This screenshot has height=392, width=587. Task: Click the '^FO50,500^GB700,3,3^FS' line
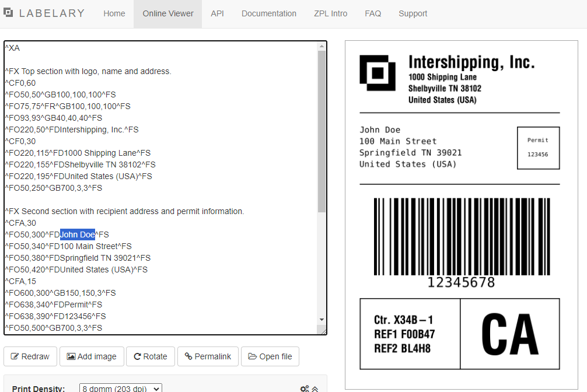click(x=54, y=328)
